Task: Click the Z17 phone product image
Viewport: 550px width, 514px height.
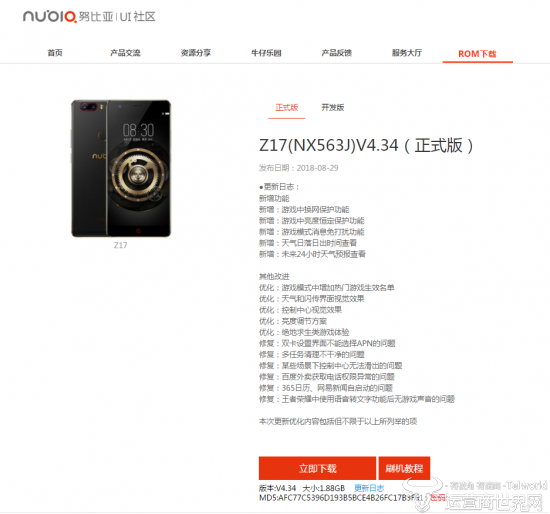Action: click(121, 168)
